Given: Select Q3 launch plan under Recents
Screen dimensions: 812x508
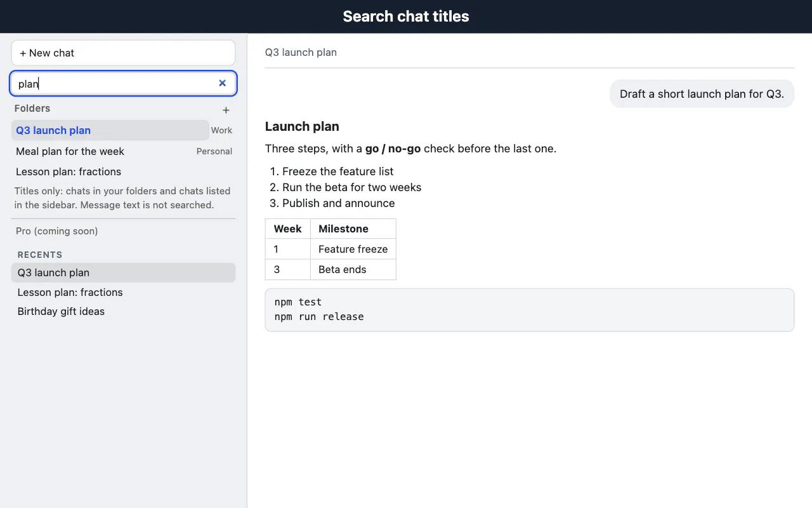Looking at the screenshot, I should coord(123,272).
